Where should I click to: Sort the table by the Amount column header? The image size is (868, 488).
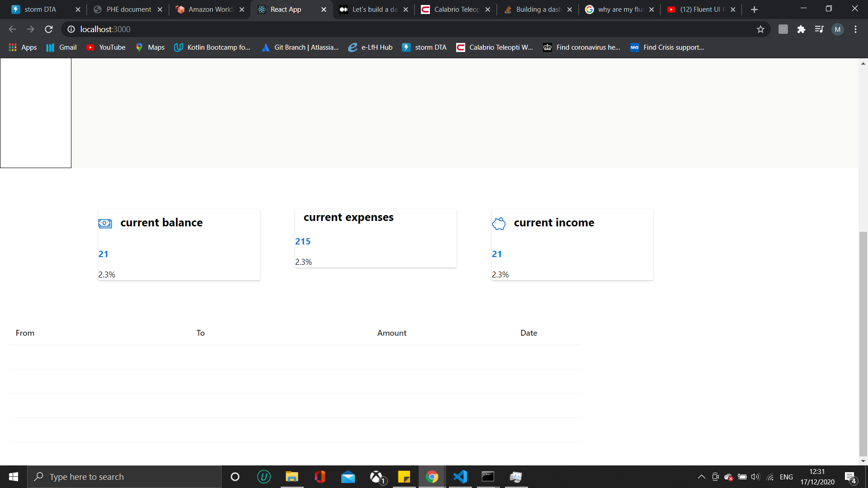(392, 333)
